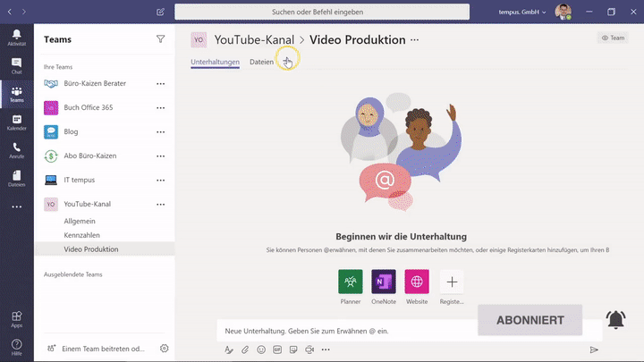This screenshot has height=362, width=644.
Task: Open the Apps store icon
Action: tap(16, 319)
